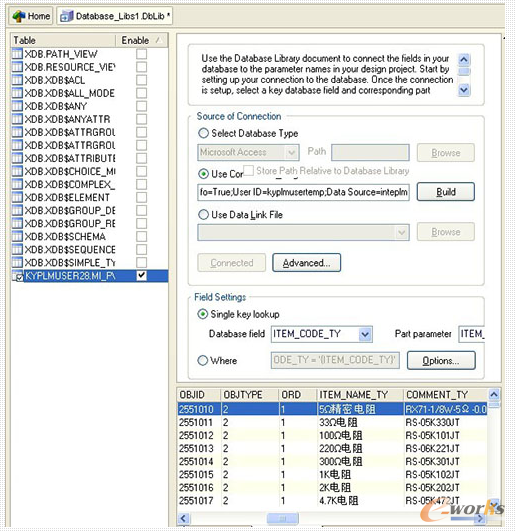
Task: Click the Home tab icon
Action: [19, 16]
